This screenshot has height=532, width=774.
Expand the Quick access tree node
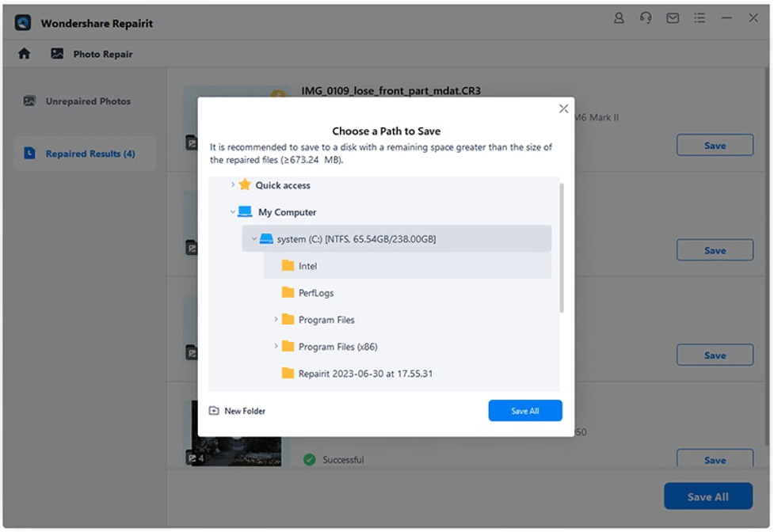232,185
